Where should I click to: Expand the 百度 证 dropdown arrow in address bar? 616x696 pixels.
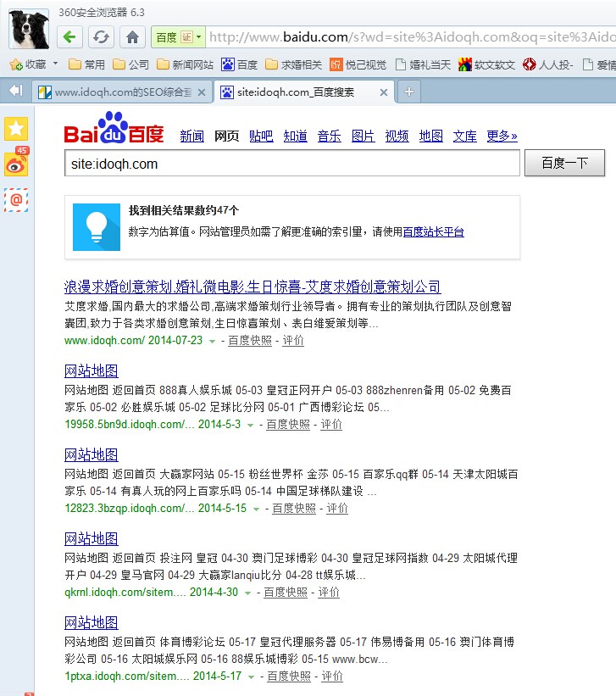pyautogui.click(x=199, y=36)
